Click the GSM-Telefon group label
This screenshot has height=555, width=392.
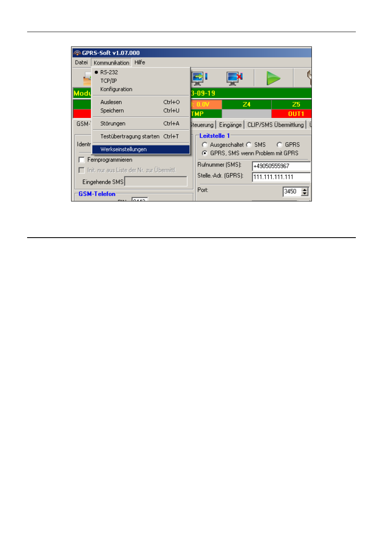(x=97, y=194)
